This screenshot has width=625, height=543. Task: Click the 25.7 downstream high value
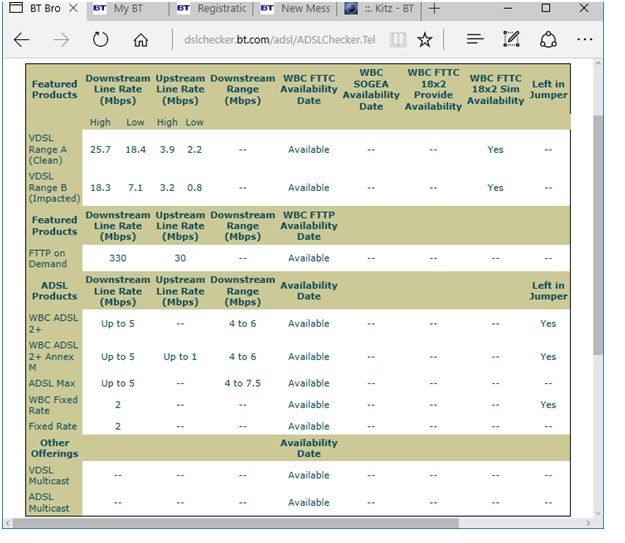click(x=100, y=150)
